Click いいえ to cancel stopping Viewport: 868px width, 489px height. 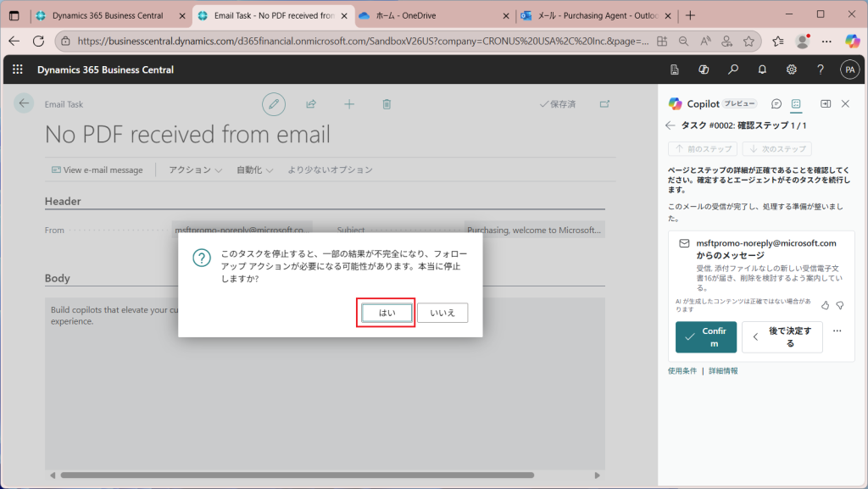(442, 313)
